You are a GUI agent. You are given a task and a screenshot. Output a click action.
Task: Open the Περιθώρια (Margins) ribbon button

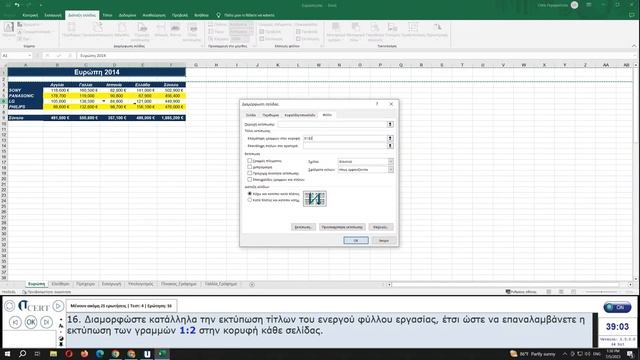coord(71,30)
